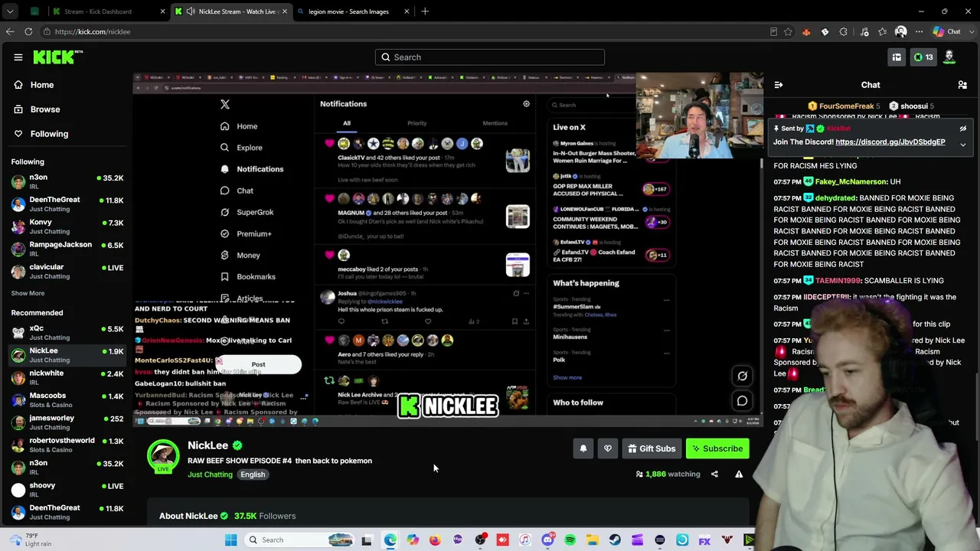Viewport: 980px width, 551px height.
Task: Open the Mascoobs recommended channel
Action: pyautogui.click(x=67, y=399)
